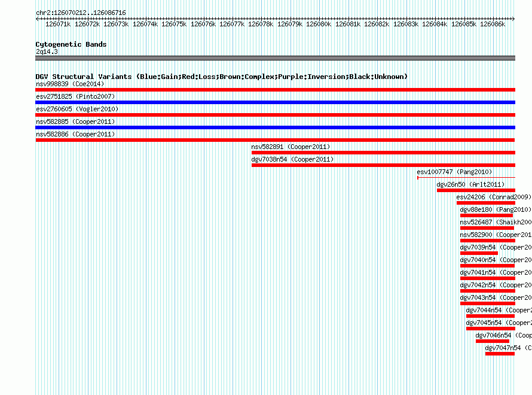
Task: Click the nsv998839 (Coe2014) variant label
Action: click(70, 84)
